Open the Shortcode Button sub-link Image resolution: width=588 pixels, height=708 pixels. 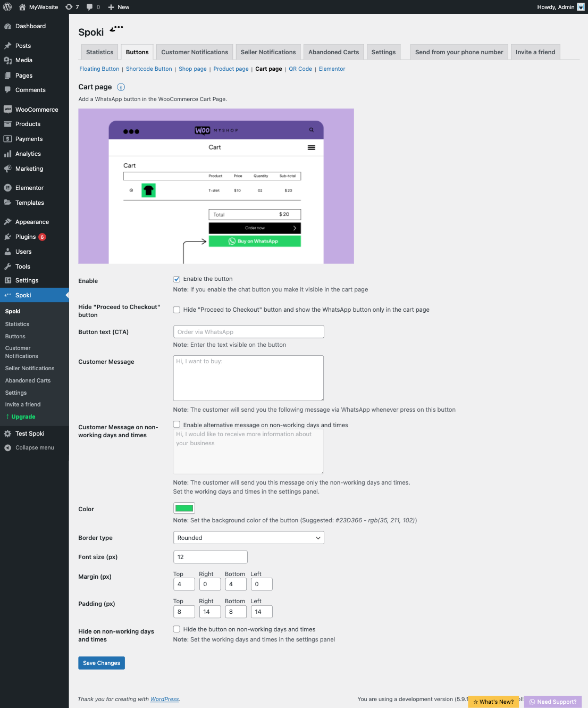[149, 69]
